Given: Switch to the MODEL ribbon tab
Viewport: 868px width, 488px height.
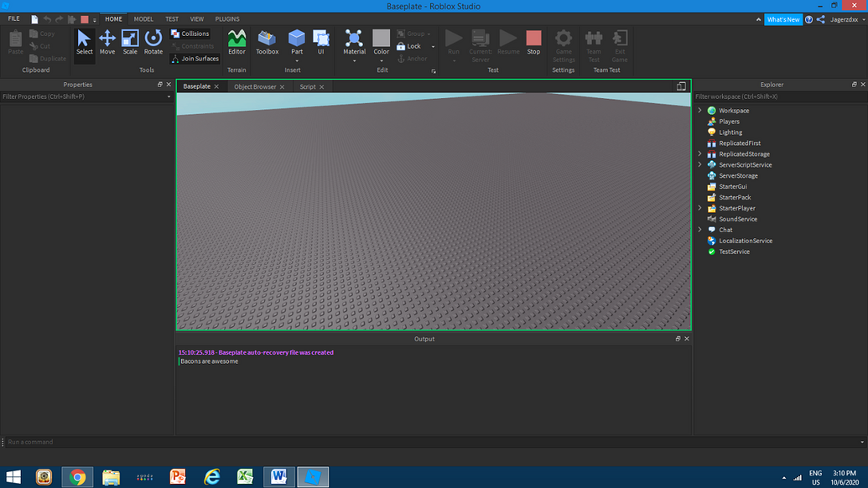Looking at the screenshot, I should (x=143, y=18).
